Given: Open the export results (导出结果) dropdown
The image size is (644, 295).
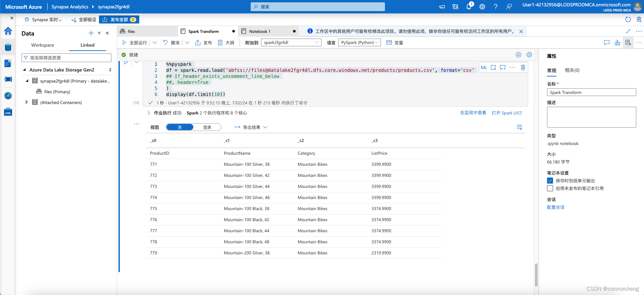Looking at the screenshot, I should 251,127.
